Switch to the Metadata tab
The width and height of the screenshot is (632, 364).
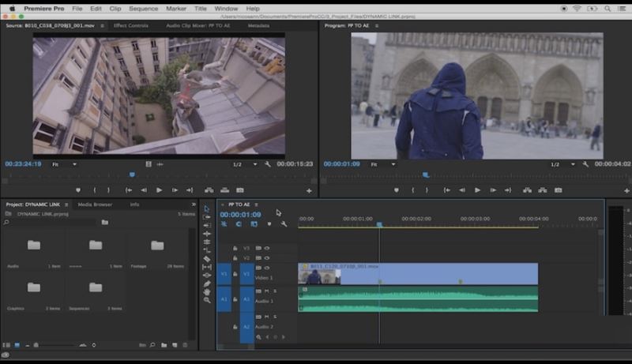(x=258, y=25)
